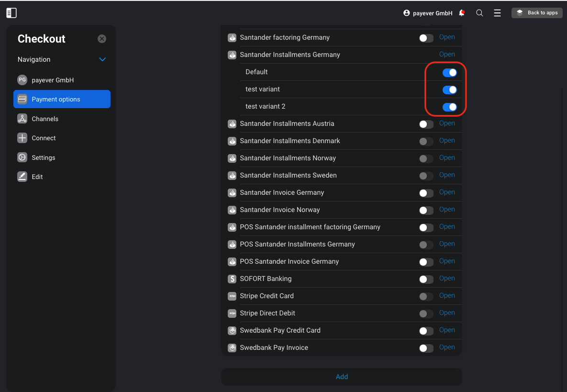Disable the Default variant toggle
567x392 pixels.
[x=450, y=73]
